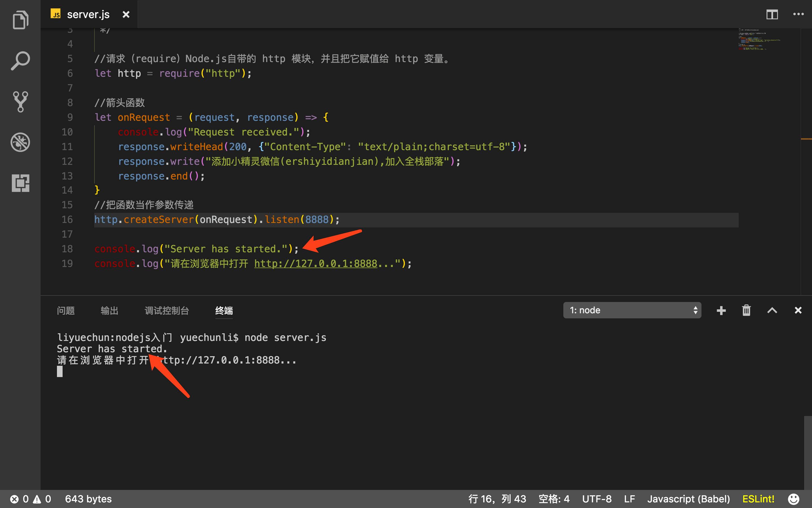The image size is (812, 508).
Task: Click the '//箭头函数' comment on line 8
Action: 120,103
